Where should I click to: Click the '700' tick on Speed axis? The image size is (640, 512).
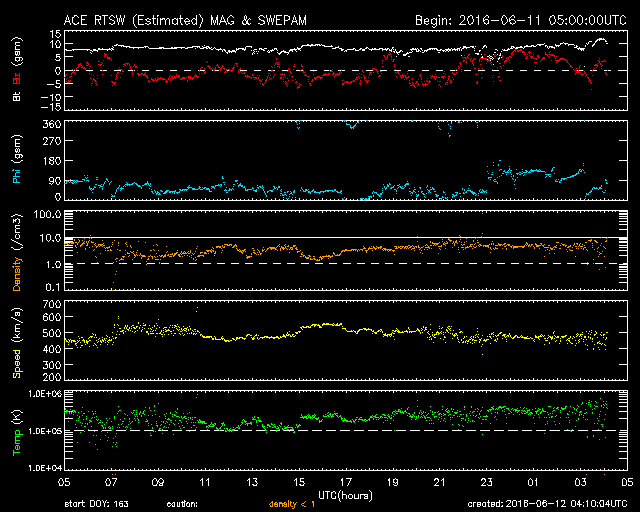click(x=52, y=304)
